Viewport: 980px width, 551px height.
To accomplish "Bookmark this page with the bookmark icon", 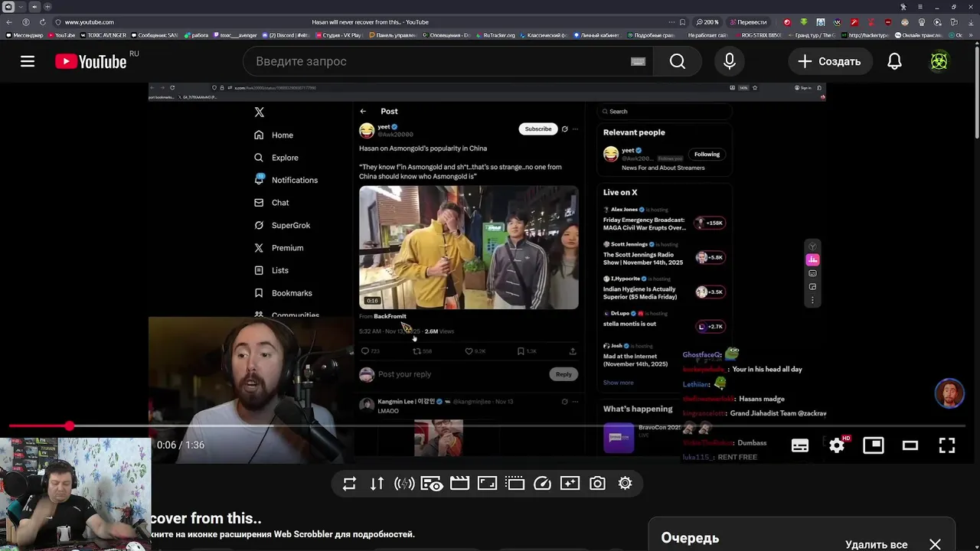I will point(682,22).
